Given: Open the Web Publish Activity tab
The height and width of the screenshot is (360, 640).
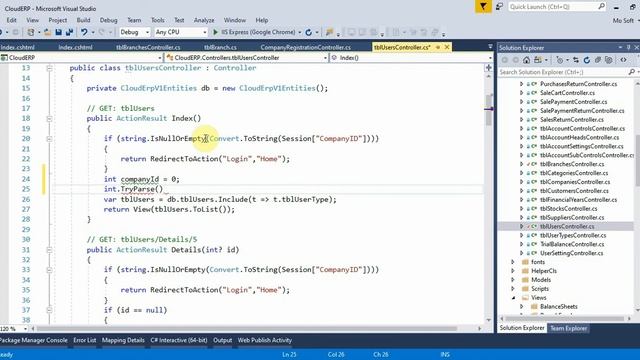Looking at the screenshot, I should [264, 340].
